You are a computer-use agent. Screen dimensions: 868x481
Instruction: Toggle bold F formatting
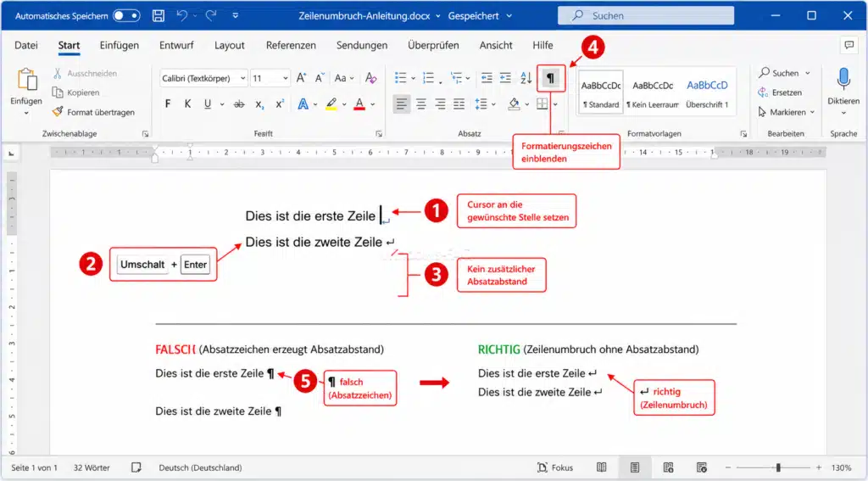coord(168,103)
